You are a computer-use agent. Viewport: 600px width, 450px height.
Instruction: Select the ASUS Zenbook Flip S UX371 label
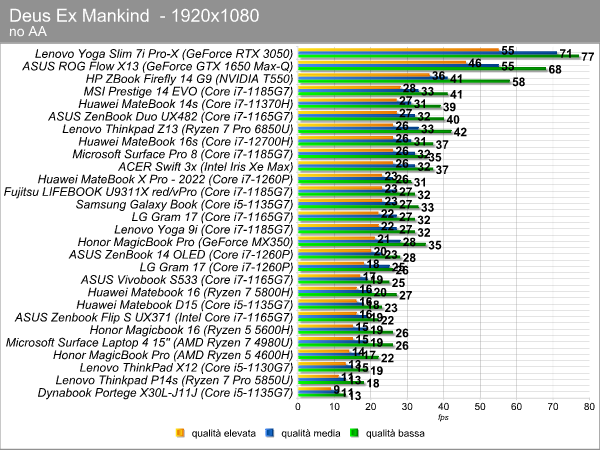pyautogui.click(x=154, y=318)
